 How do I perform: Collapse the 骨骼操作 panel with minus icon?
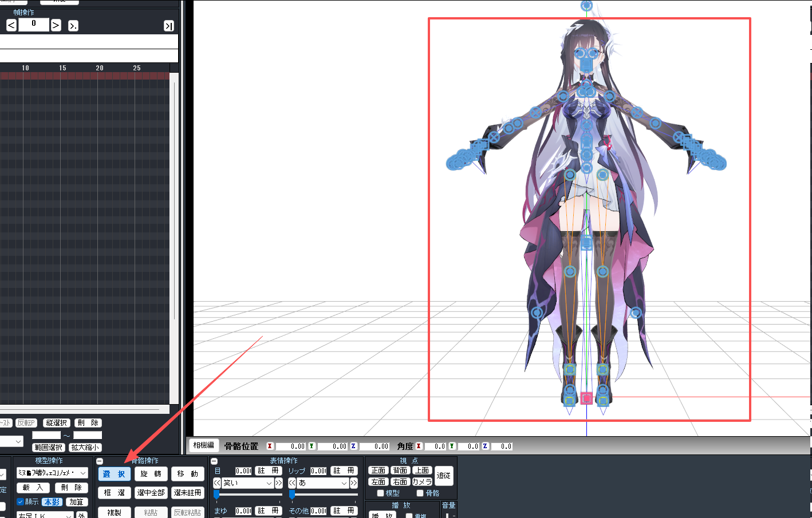pos(100,461)
